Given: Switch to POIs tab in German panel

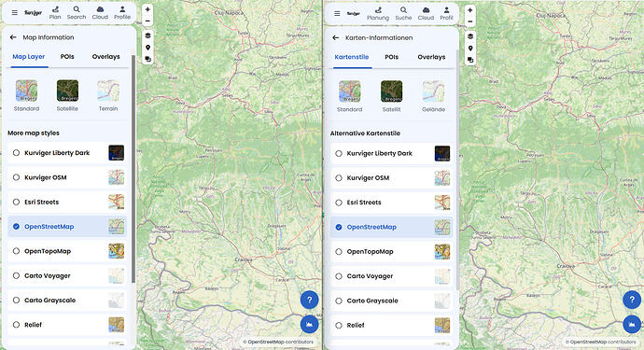Looking at the screenshot, I should [392, 57].
